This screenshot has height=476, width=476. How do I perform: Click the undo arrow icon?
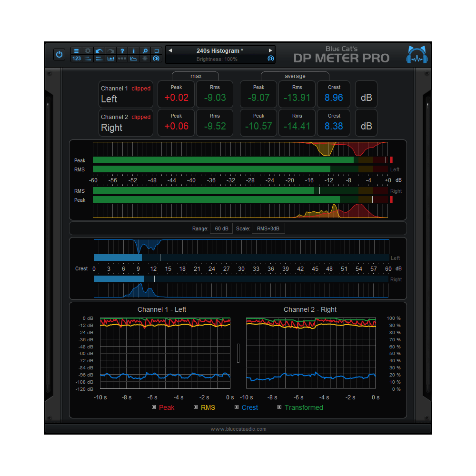[99, 51]
